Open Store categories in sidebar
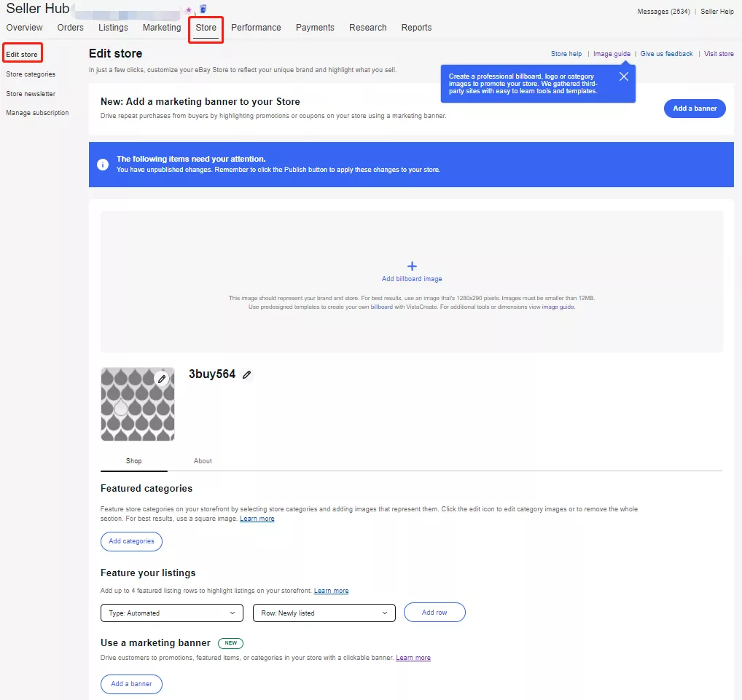 [x=31, y=74]
